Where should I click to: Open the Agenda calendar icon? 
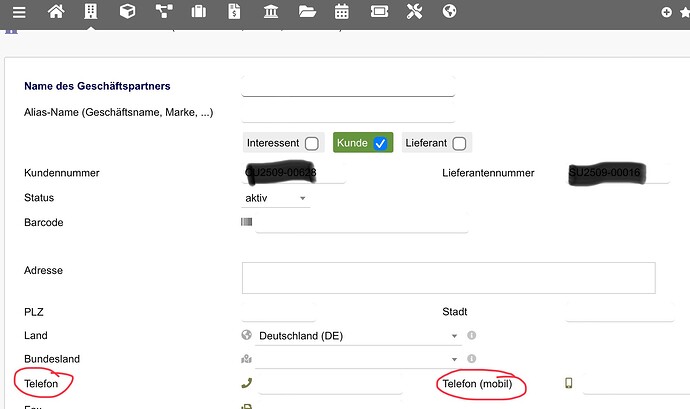click(341, 11)
